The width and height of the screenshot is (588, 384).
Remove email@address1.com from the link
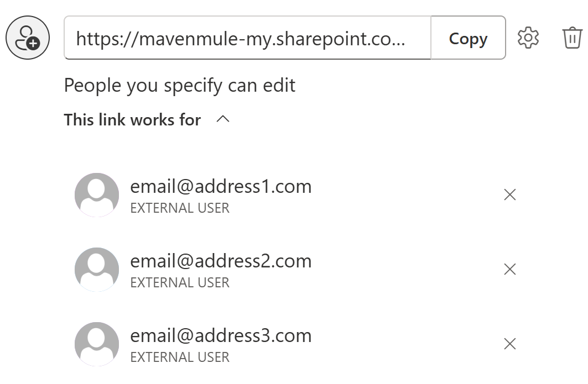pos(510,194)
